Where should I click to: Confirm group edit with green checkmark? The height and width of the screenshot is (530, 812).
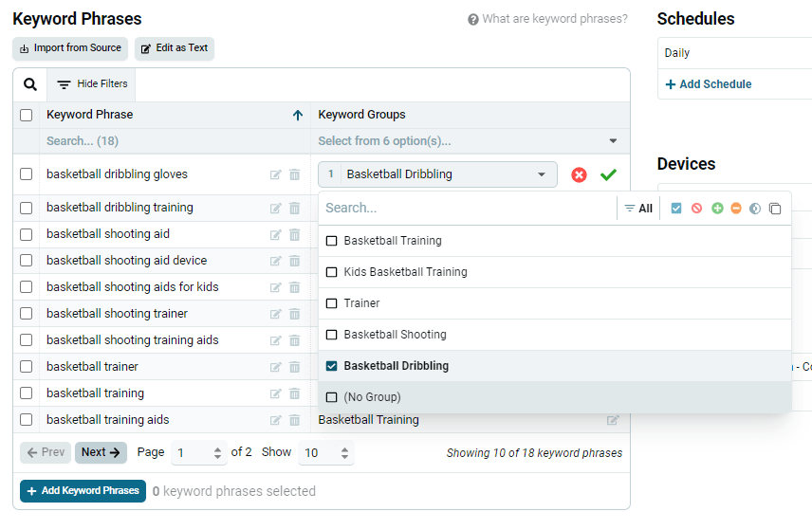point(608,175)
